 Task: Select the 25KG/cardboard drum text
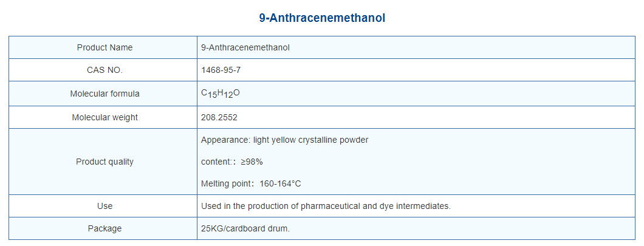245,228
